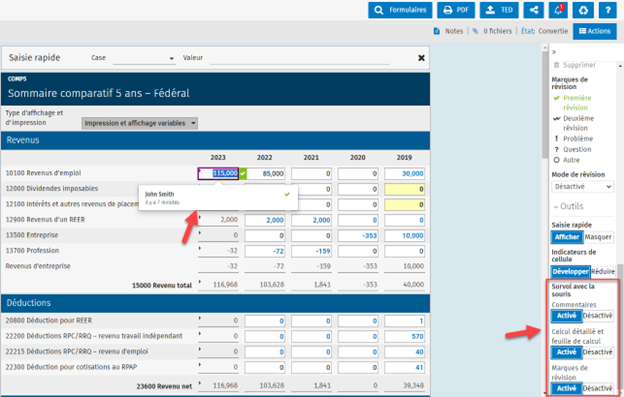Click the TED upload button
Image resolution: width=624 pixels, height=397 pixels.
click(499, 10)
